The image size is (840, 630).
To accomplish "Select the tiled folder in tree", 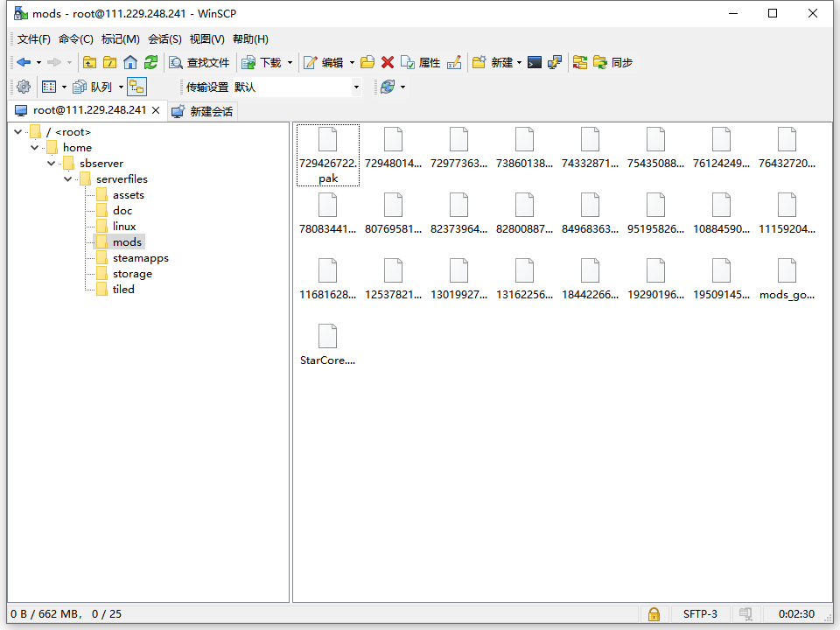I will click(123, 290).
